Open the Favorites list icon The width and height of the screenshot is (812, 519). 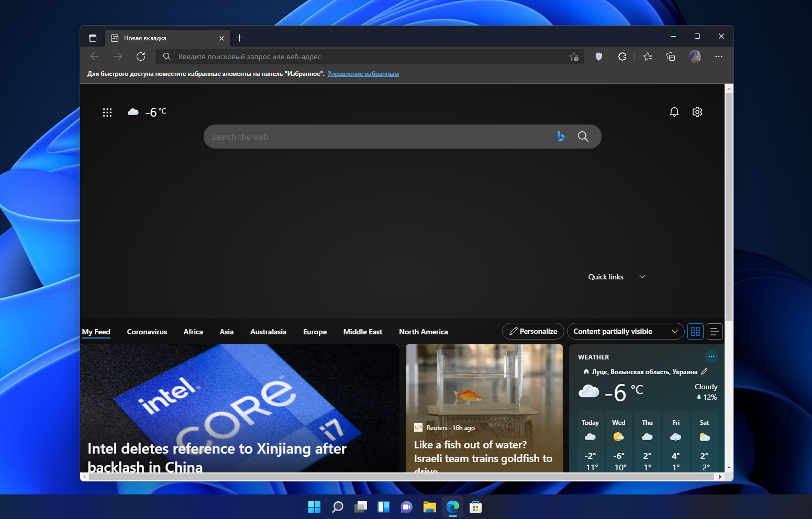pyautogui.click(x=648, y=57)
